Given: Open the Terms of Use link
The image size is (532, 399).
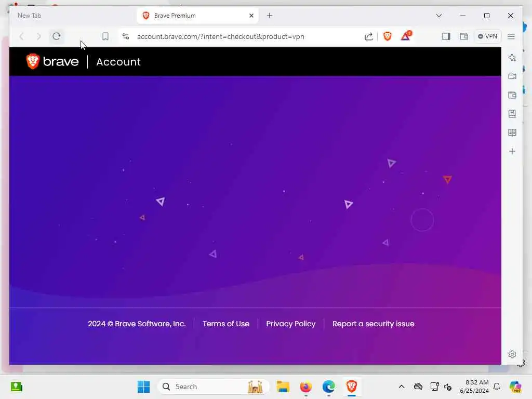Looking at the screenshot, I should point(226,324).
